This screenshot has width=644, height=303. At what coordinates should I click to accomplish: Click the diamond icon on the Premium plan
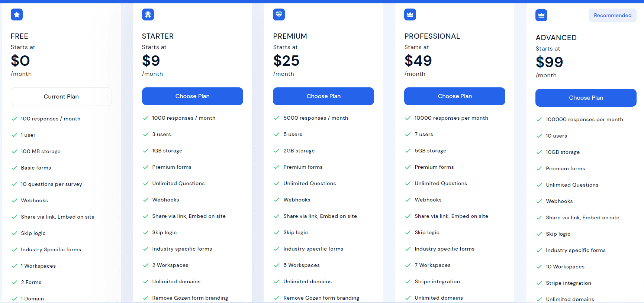[x=278, y=14]
